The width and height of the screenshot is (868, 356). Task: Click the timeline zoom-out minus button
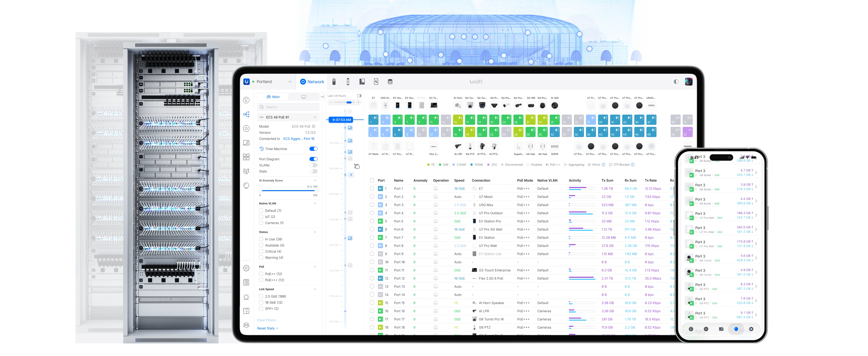point(331,102)
